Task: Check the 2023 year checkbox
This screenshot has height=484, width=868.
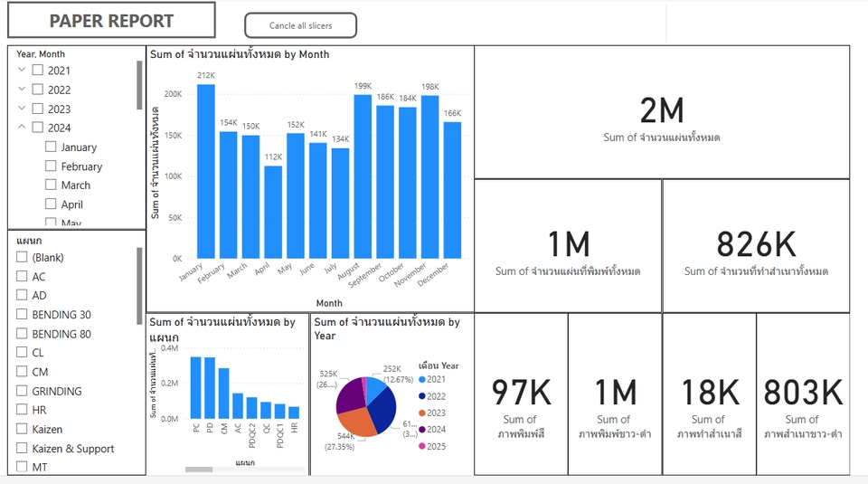Action: coord(38,109)
